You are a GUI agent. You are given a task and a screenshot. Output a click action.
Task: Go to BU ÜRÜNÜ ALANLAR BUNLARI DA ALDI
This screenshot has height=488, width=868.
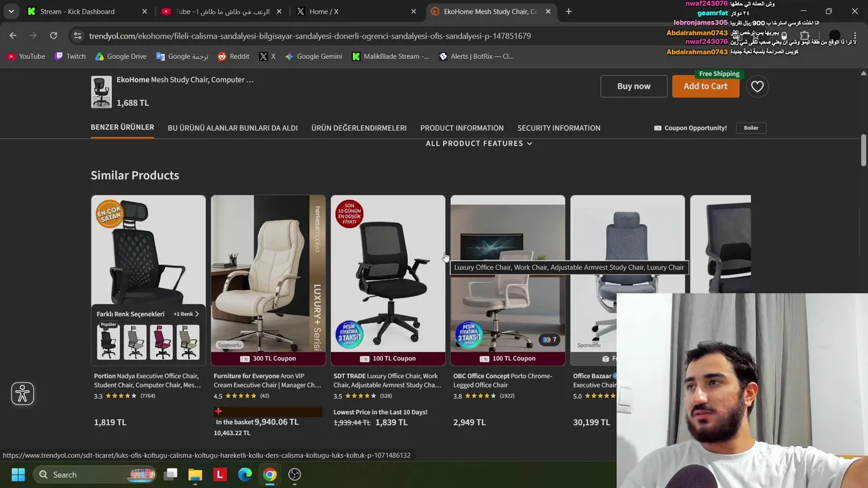click(x=233, y=128)
